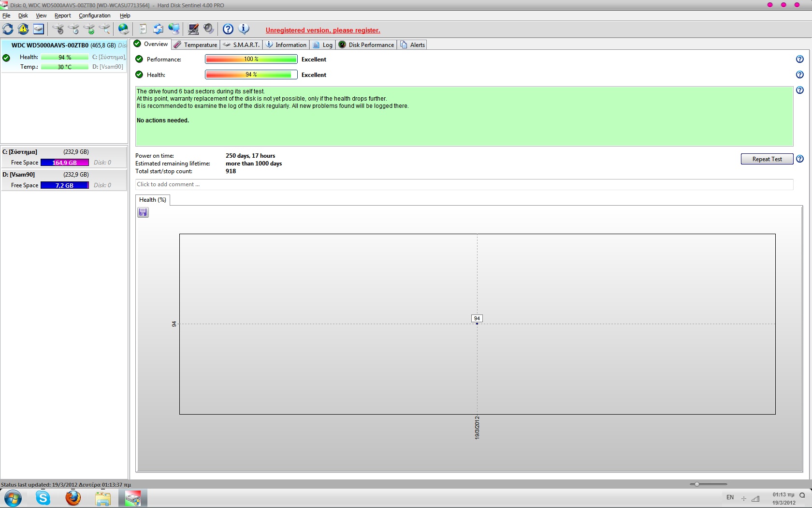812x508 pixels.
Task: Open the Report menu
Action: (63, 15)
